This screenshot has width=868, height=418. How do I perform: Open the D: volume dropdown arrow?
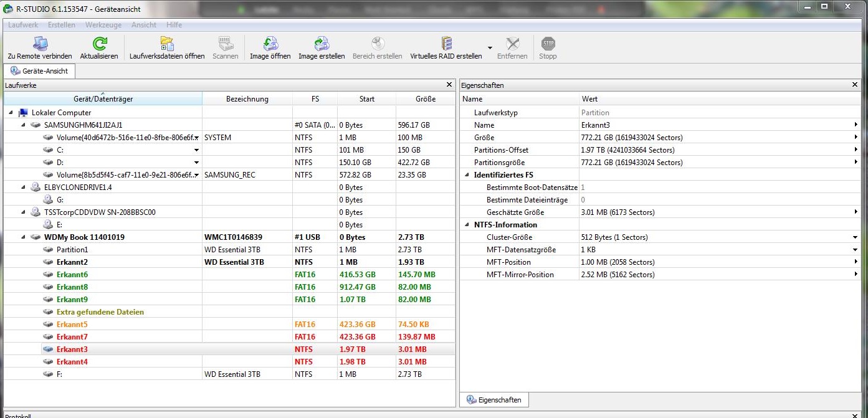point(197,163)
